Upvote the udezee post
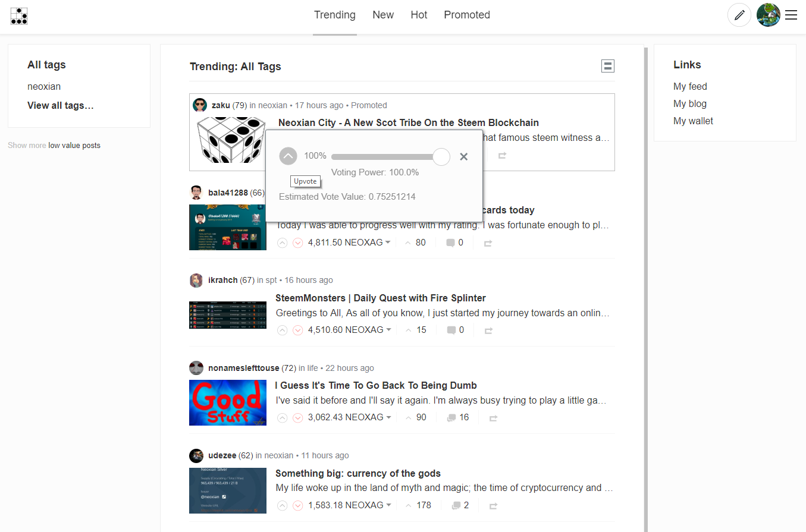The height and width of the screenshot is (532, 806). tap(283, 506)
